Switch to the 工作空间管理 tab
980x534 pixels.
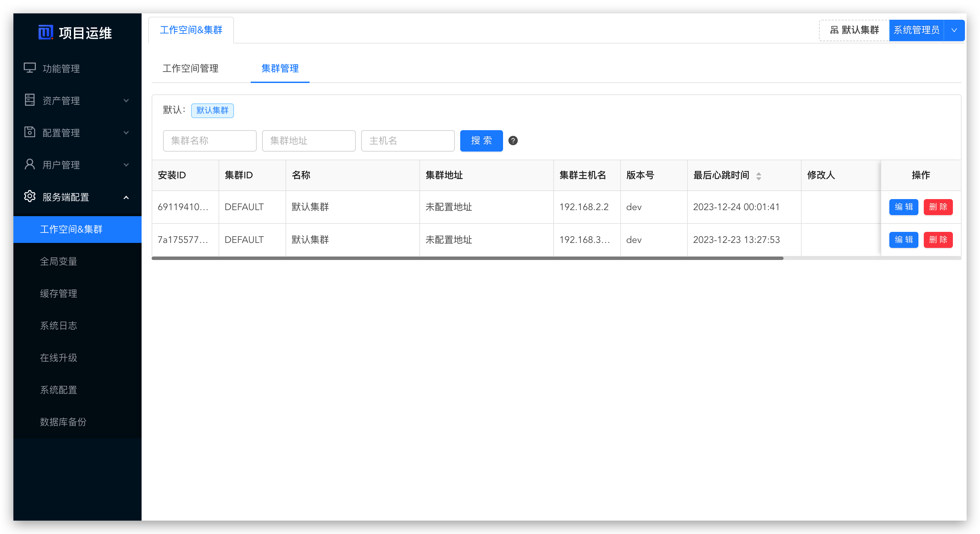pos(190,69)
